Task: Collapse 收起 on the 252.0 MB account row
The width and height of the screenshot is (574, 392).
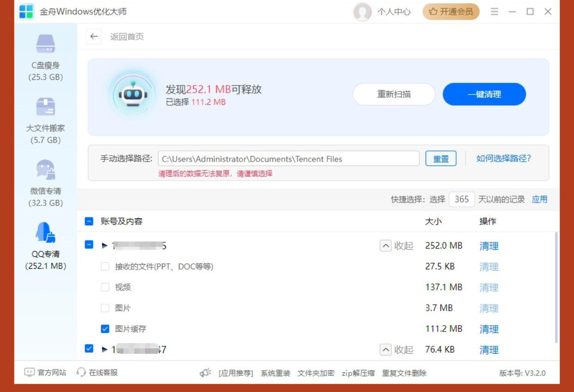Action: 397,246
